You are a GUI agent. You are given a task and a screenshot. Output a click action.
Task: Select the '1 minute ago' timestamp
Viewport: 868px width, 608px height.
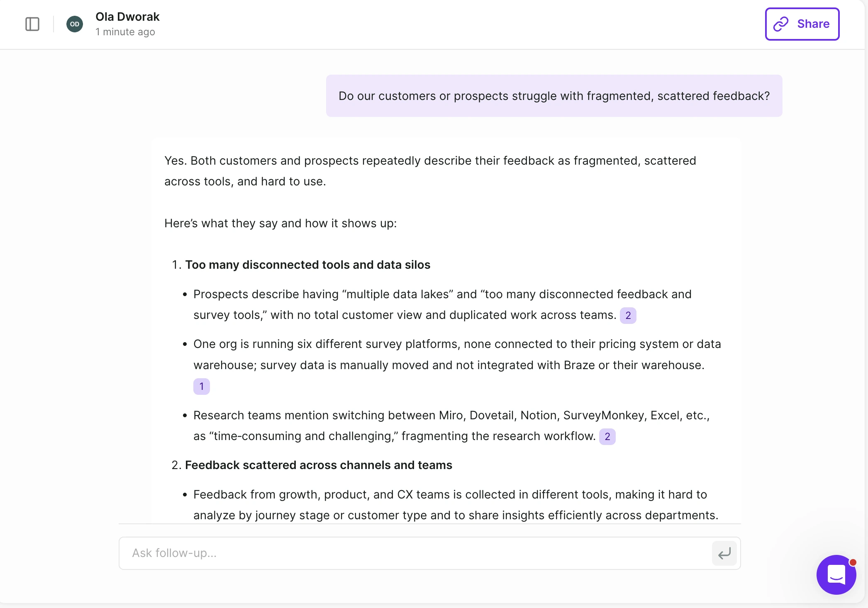pos(125,32)
